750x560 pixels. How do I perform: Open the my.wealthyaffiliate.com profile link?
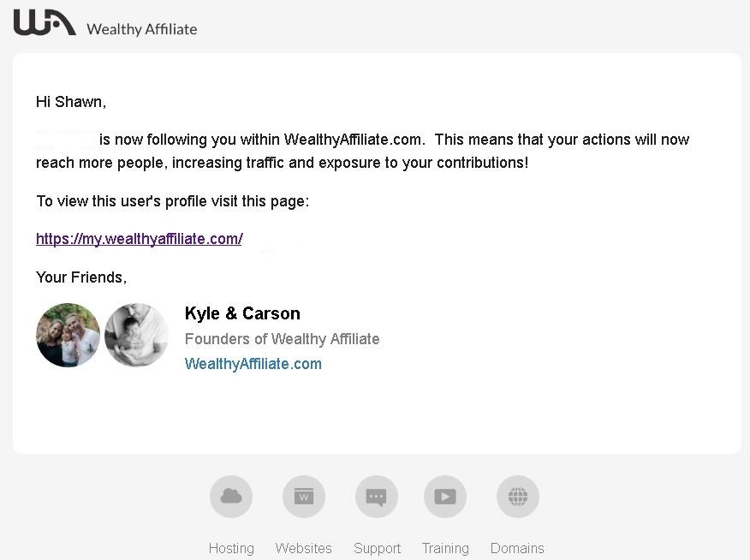point(140,239)
